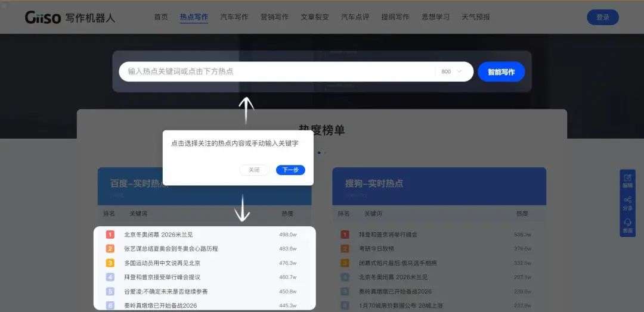Image resolution: width=644 pixels, height=312 pixels.
Task: Pick the Sogou rank 5 秦岭 topic
Action: pos(395,291)
